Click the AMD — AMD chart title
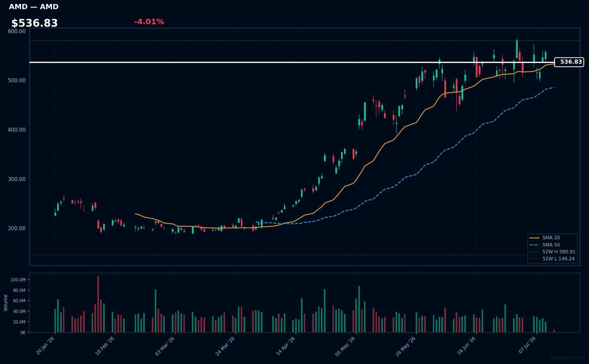The image size is (589, 364). click(x=34, y=7)
